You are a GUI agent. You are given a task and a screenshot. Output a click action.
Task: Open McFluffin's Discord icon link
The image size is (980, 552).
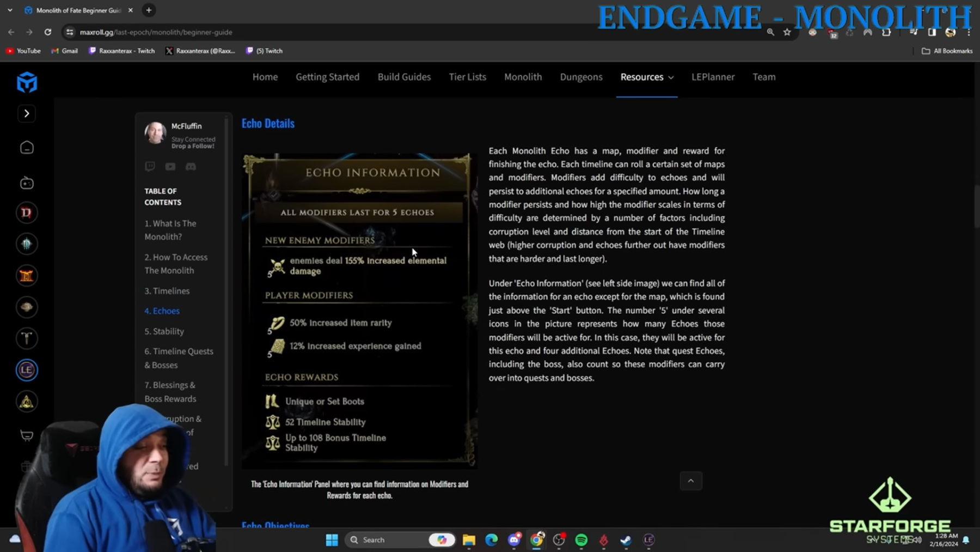[191, 167]
